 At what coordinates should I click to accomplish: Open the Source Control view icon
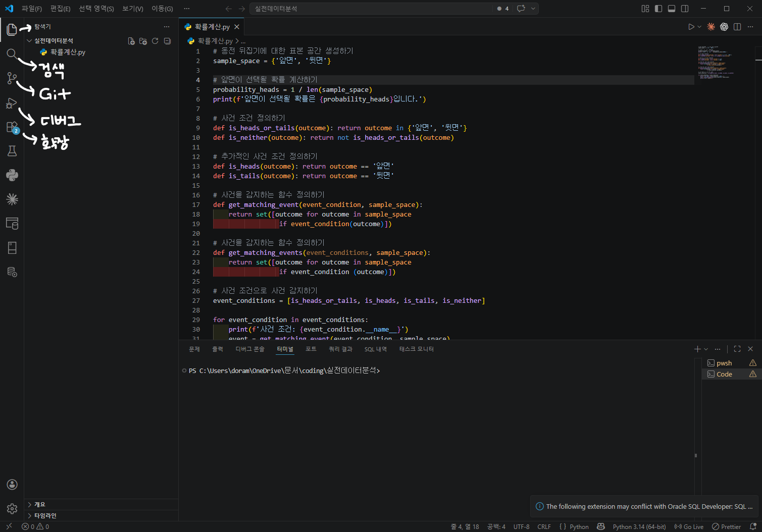(x=12, y=78)
